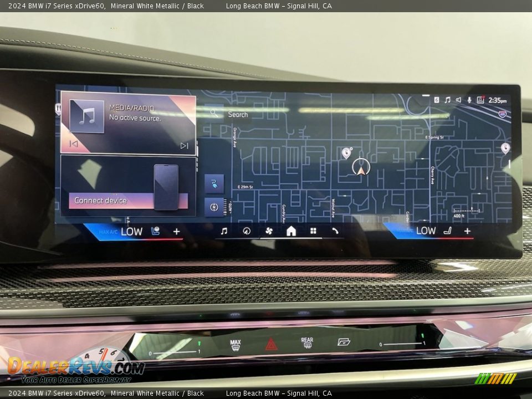This screenshot has width=532, height=399.
Task: Toggle MAX front defrost button
Action: point(235,345)
